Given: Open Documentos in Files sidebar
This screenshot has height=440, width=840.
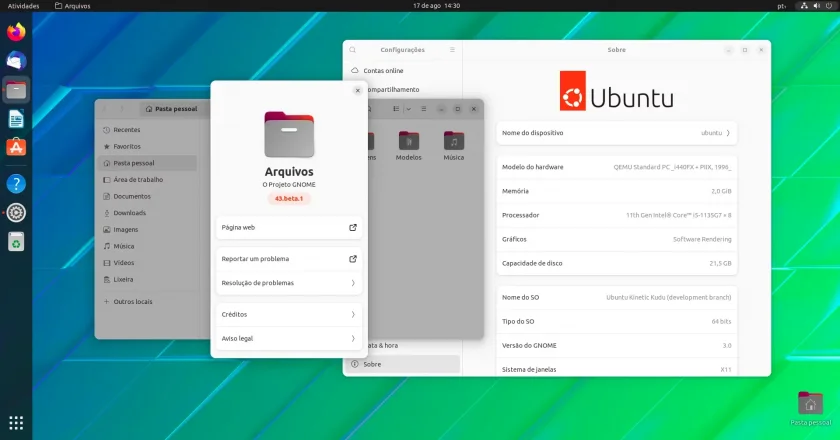Looking at the screenshot, I should [x=148, y=196].
